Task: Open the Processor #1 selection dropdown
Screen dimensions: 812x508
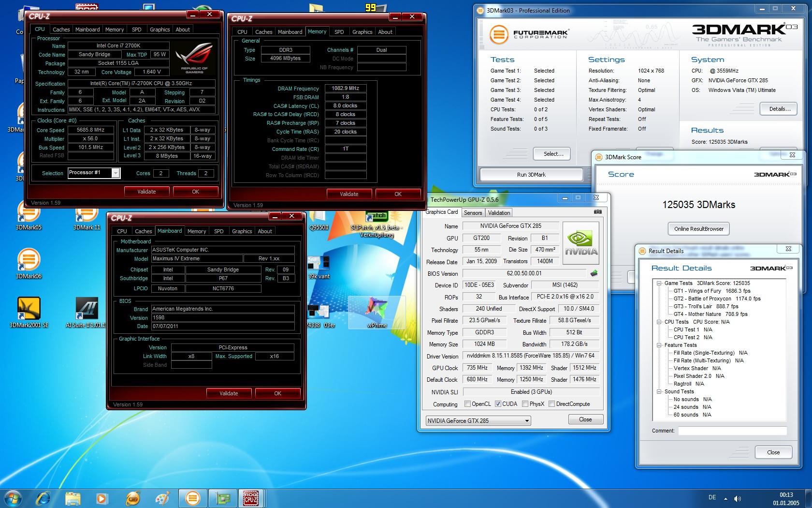Action: [x=94, y=173]
